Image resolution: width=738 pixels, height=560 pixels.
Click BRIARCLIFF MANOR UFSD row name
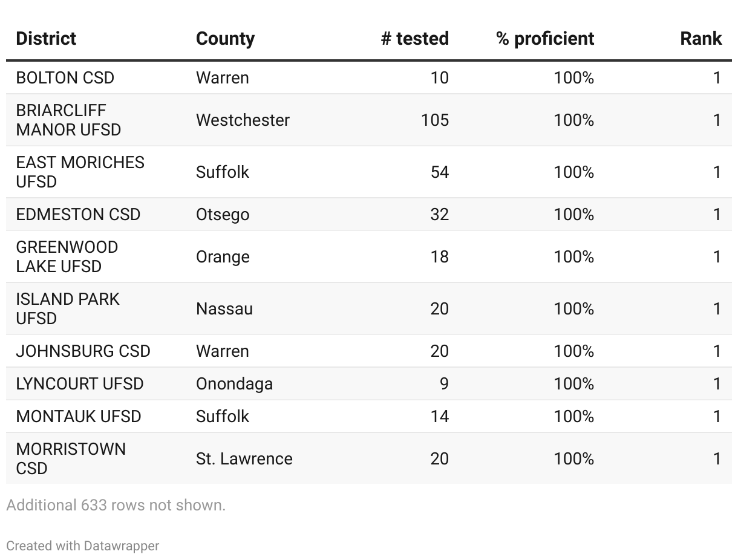pos(68,120)
